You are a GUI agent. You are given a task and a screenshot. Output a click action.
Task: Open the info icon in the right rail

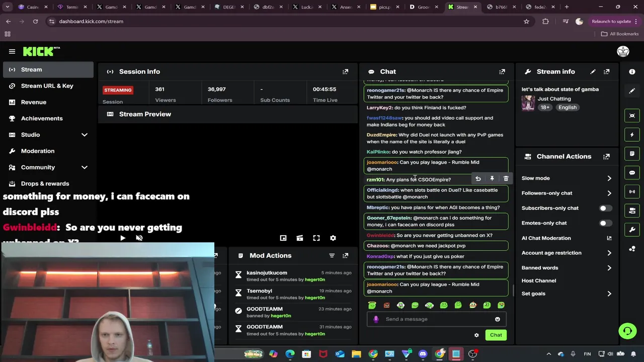632,72
